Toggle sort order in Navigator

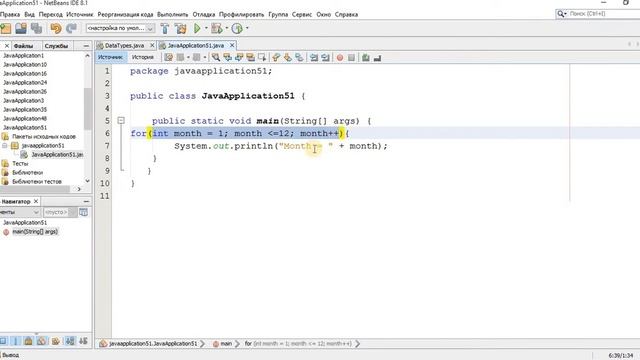70,341
